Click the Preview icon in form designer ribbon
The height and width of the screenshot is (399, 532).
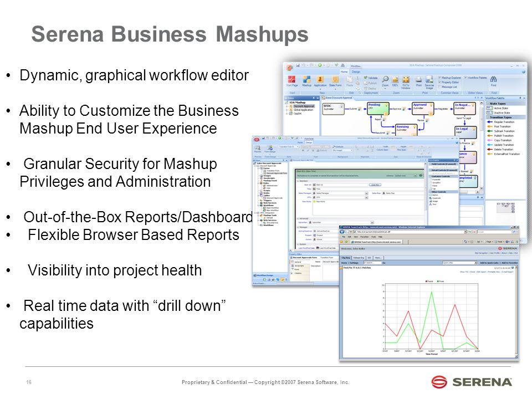[x=258, y=148]
